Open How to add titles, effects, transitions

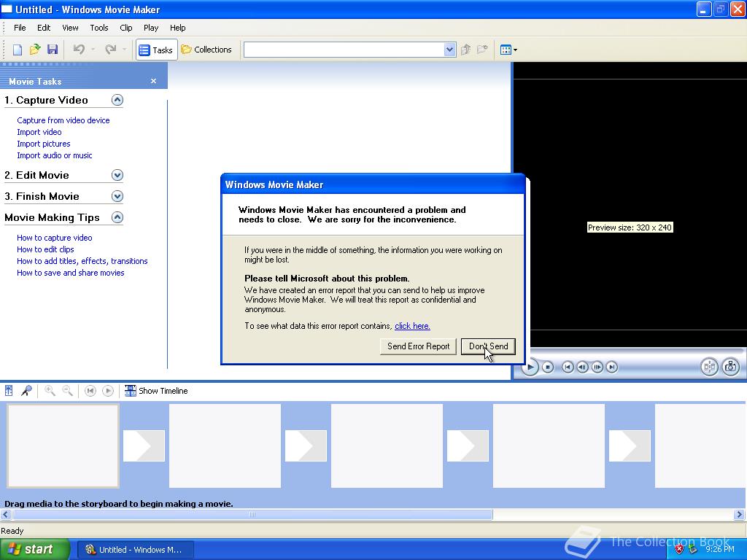82,261
